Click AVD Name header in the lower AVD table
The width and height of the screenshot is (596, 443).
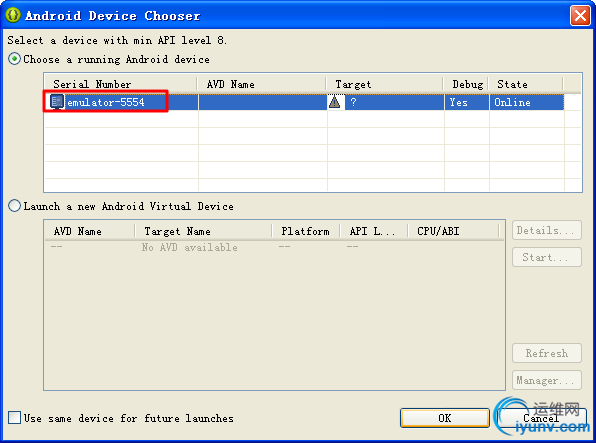pyautogui.click(x=90, y=231)
